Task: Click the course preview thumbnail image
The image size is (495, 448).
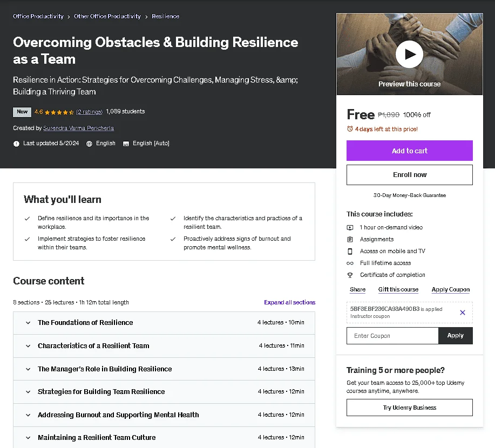Action: tap(410, 54)
